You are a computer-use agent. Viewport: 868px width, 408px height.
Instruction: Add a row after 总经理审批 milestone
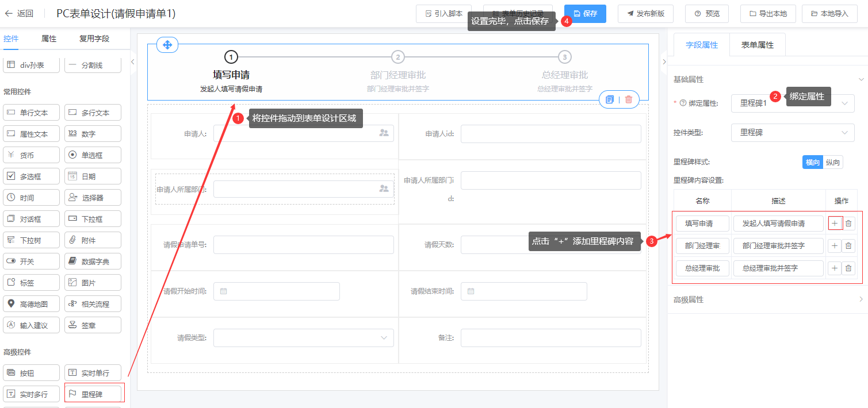point(835,268)
